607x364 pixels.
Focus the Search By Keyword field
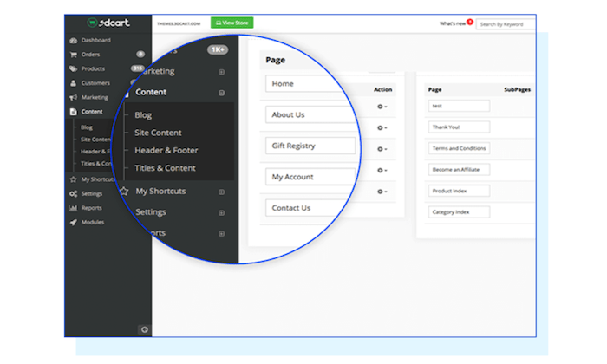point(506,24)
